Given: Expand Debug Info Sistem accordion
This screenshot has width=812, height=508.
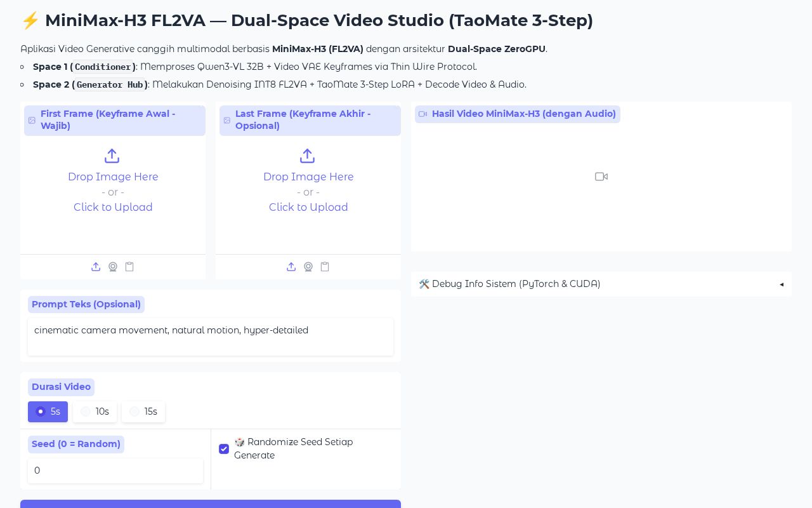Looking at the screenshot, I should click(x=601, y=284).
